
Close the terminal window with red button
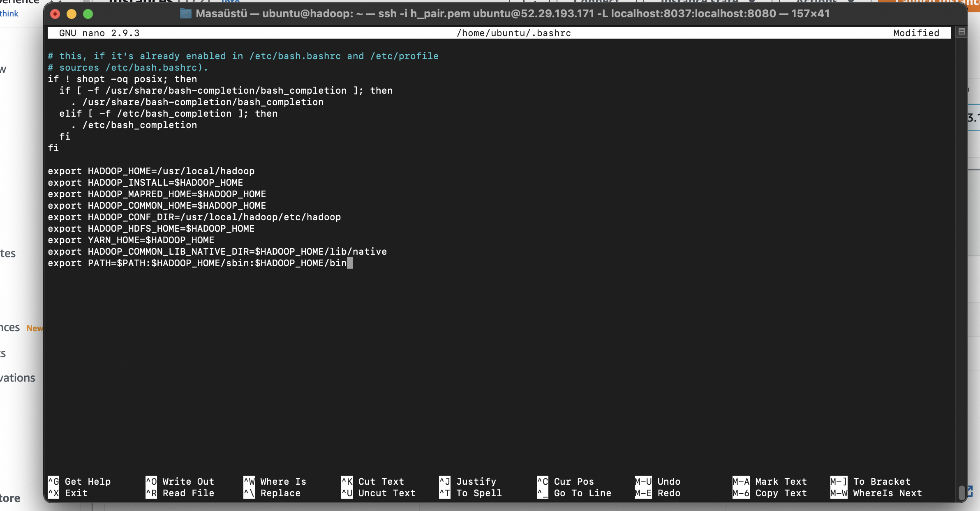point(55,14)
